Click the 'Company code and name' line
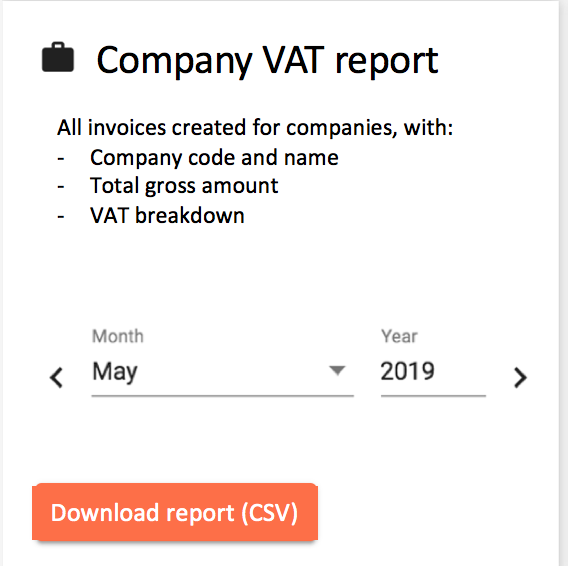The height and width of the screenshot is (566, 568). (214, 158)
